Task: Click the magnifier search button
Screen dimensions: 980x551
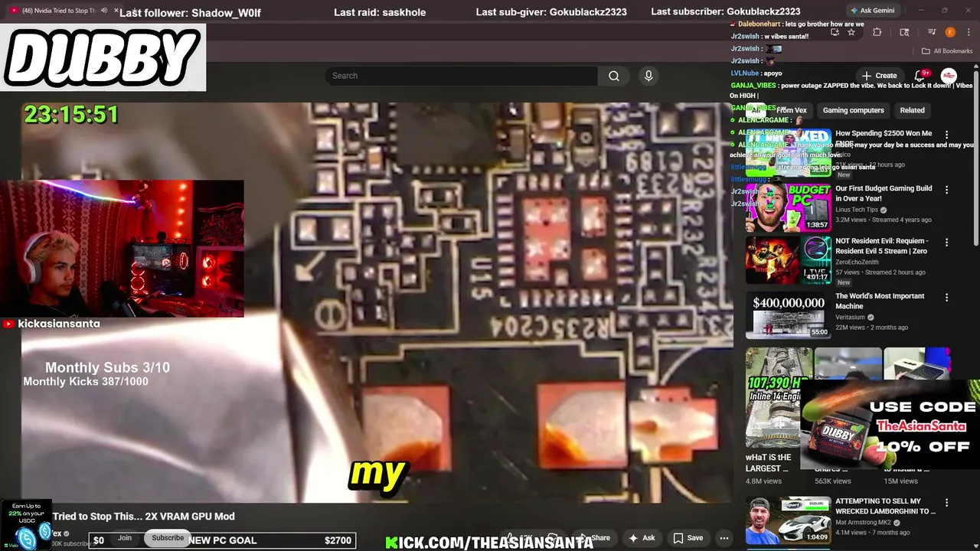Action: click(614, 76)
